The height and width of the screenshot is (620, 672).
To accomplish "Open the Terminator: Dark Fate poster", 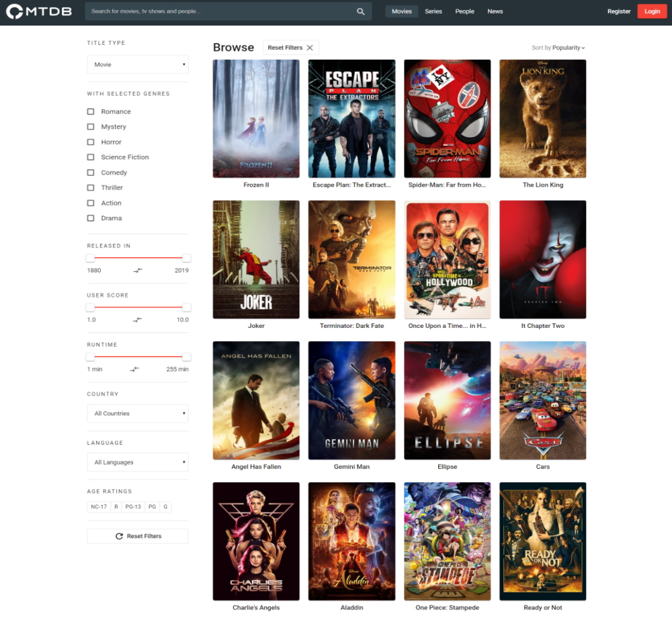I will click(x=352, y=260).
